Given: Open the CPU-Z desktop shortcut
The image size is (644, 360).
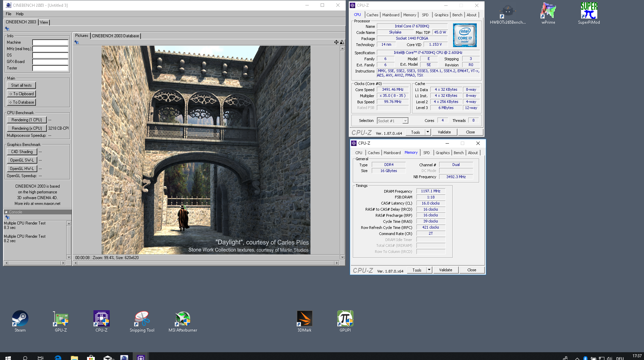Looking at the screenshot, I should click(102, 321).
